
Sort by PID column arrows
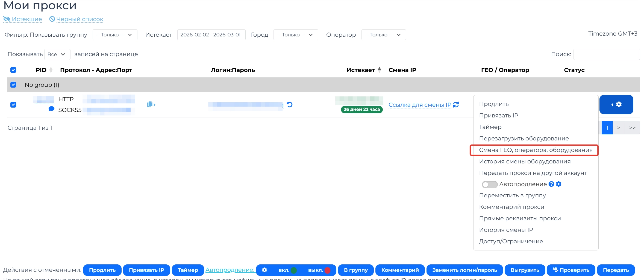coord(51,70)
